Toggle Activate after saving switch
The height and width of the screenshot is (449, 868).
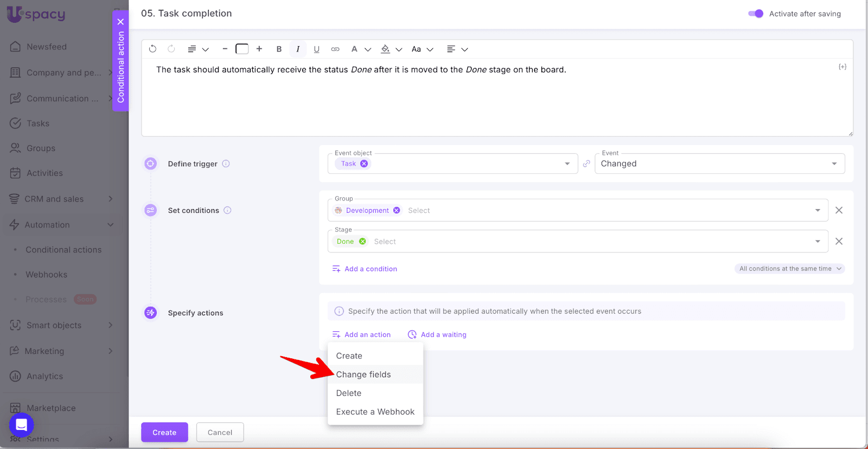click(x=756, y=14)
